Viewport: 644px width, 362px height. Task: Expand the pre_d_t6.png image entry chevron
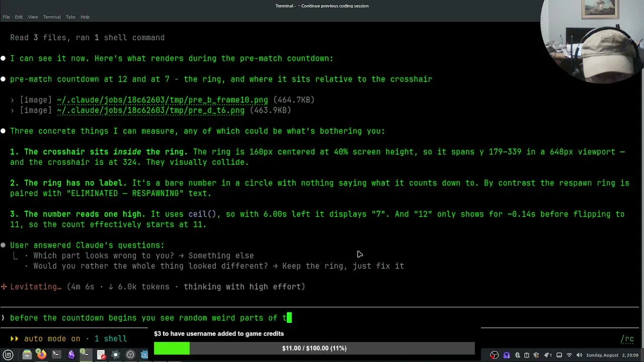pyautogui.click(x=13, y=111)
